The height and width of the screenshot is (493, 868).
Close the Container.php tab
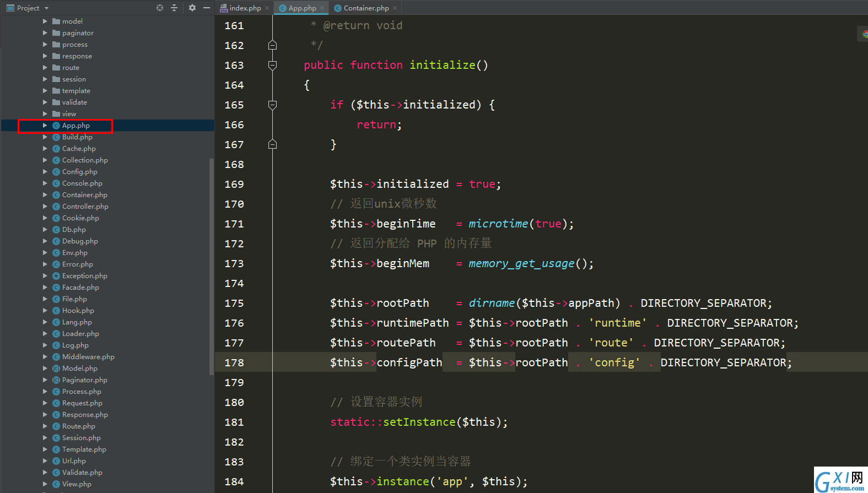[395, 8]
